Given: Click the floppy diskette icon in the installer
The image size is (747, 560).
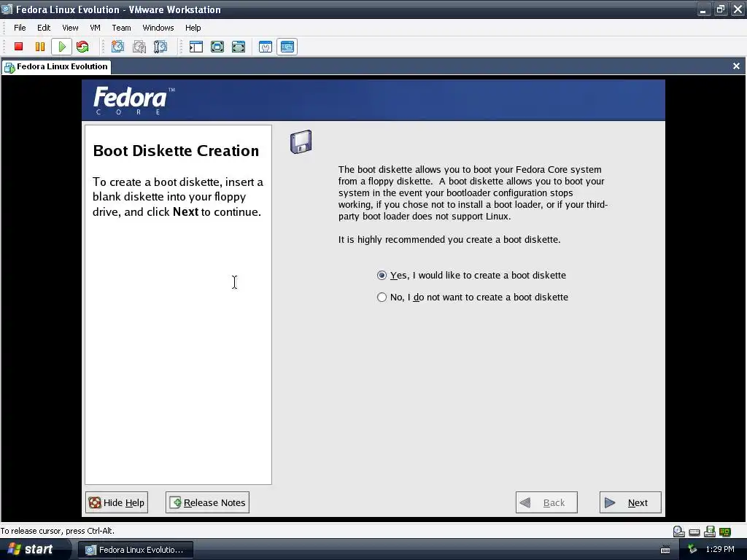Looking at the screenshot, I should (301, 142).
